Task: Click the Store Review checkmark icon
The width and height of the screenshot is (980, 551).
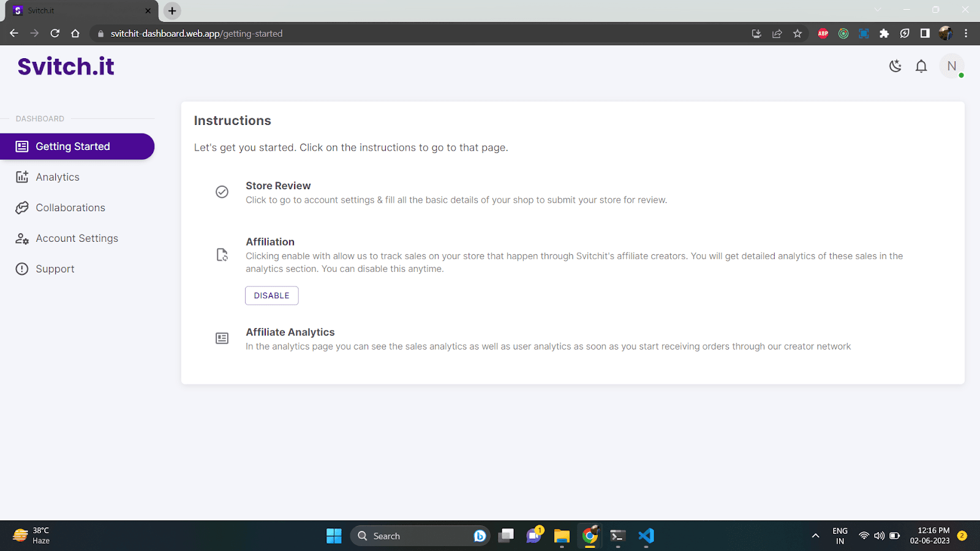Action: (x=222, y=192)
